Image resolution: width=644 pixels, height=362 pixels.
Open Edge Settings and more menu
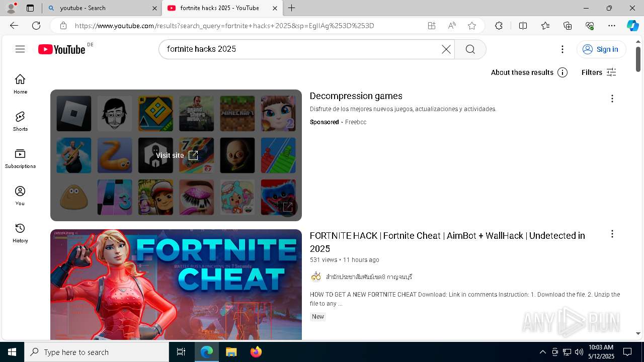tap(612, 26)
